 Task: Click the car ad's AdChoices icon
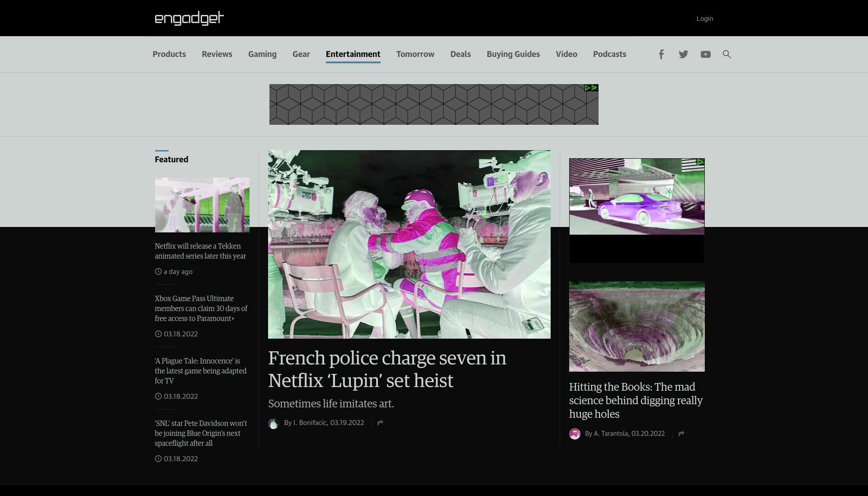pos(700,162)
